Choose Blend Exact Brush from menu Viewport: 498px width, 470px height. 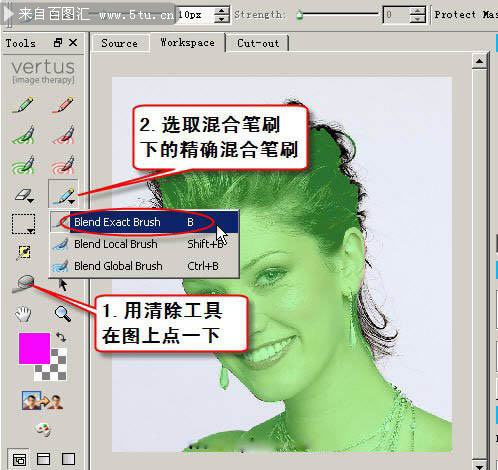[144, 222]
